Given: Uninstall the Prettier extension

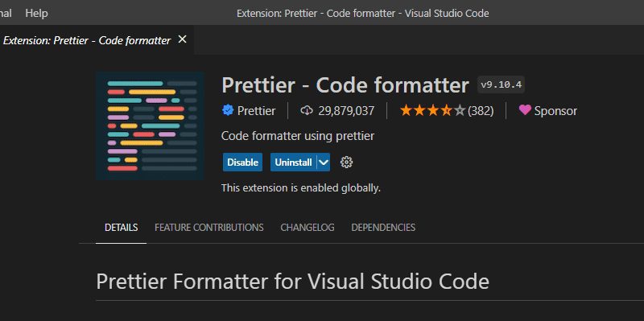Looking at the screenshot, I should point(293,163).
